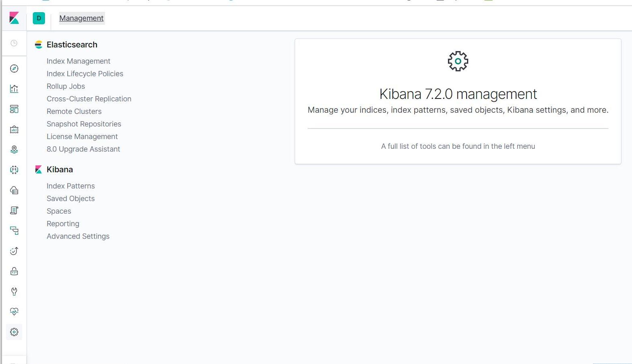
Task: Open Rollup Jobs
Action: click(x=66, y=86)
